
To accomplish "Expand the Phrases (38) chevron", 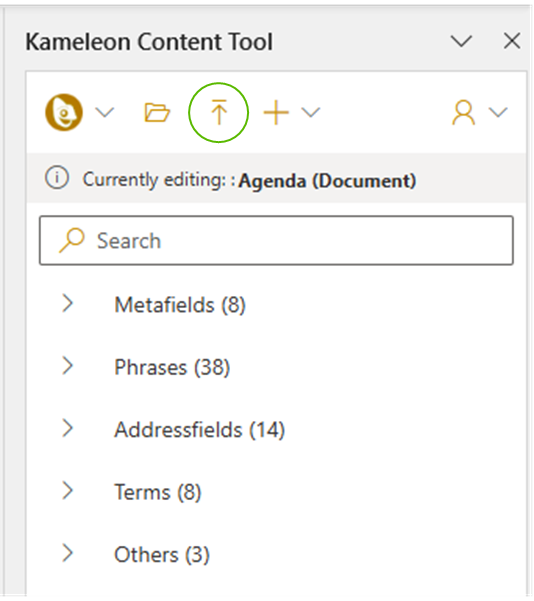I will click(x=68, y=366).
